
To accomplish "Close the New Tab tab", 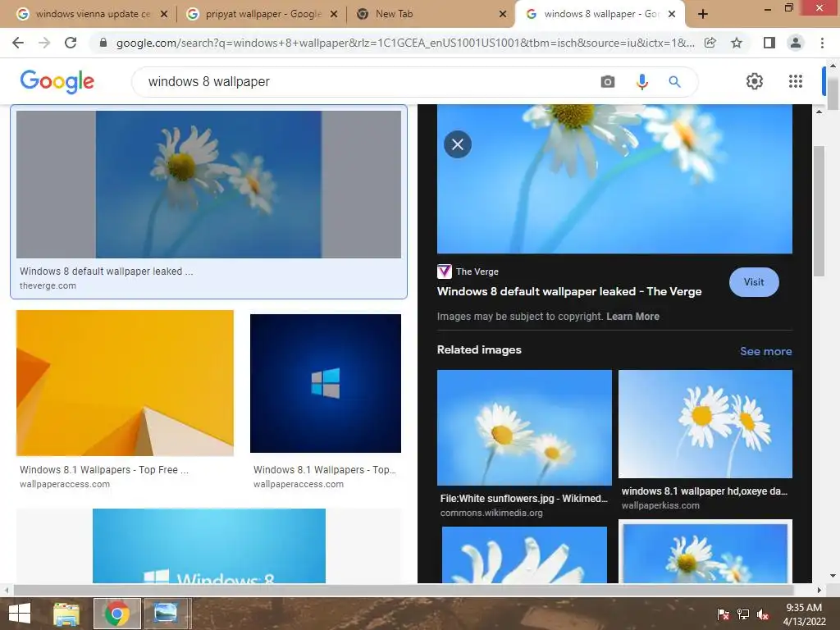I will pos(503,14).
